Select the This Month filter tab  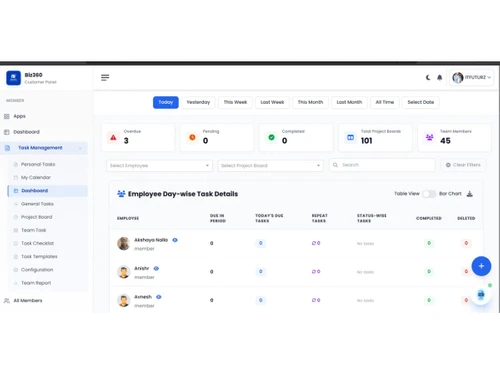pos(310,102)
